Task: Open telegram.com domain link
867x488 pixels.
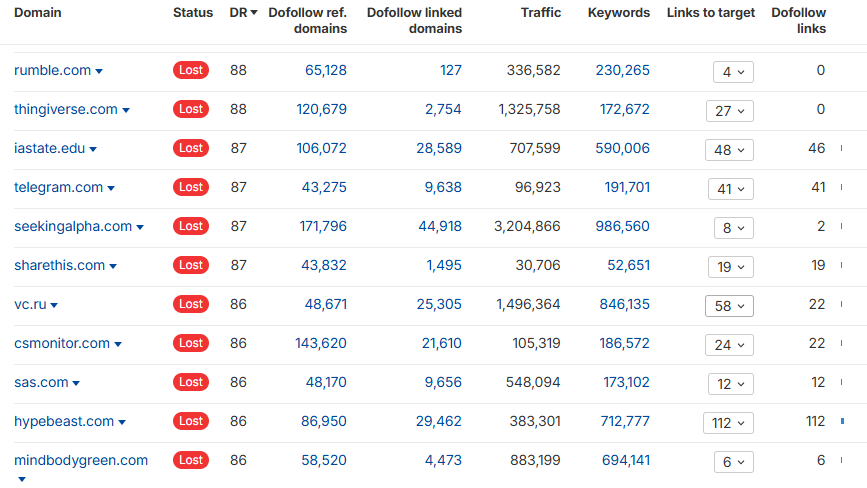Action: (x=59, y=187)
